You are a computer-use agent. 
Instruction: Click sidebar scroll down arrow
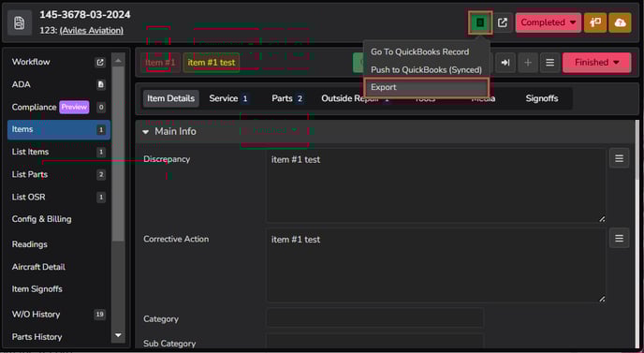point(118,335)
